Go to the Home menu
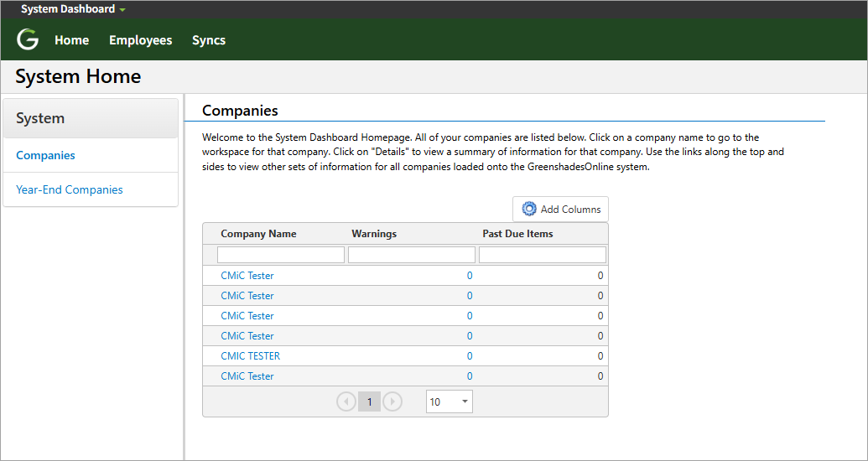 click(x=72, y=40)
